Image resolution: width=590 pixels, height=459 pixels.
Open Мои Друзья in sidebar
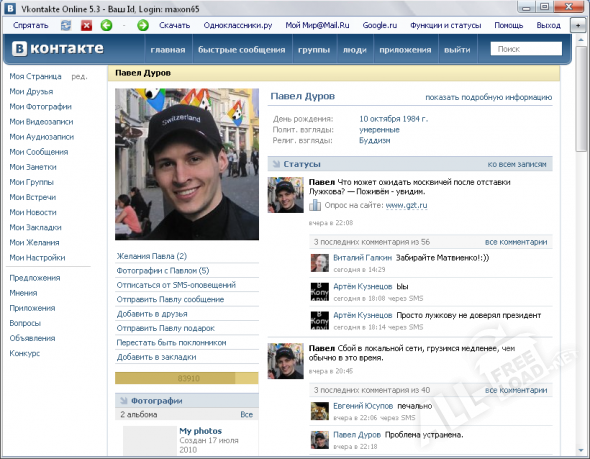(31, 91)
